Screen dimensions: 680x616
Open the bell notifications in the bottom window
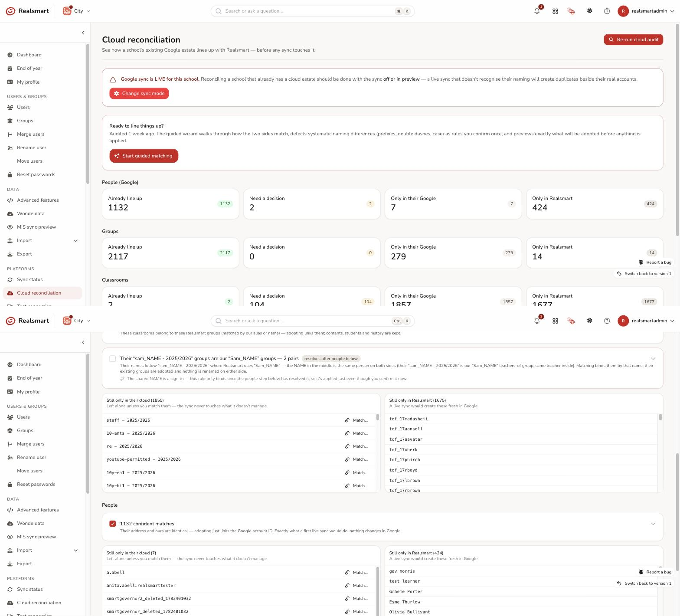click(537, 321)
